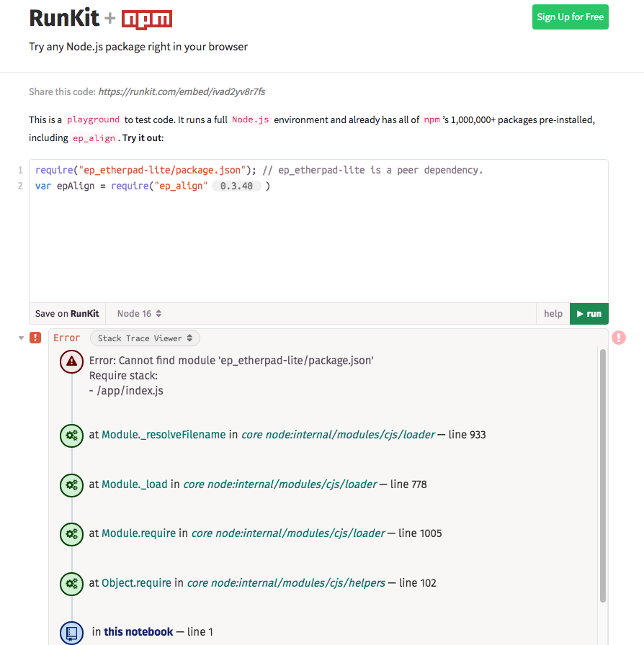Click the gear icon beside Object.require
This screenshot has width=644, height=645.
(x=71, y=584)
